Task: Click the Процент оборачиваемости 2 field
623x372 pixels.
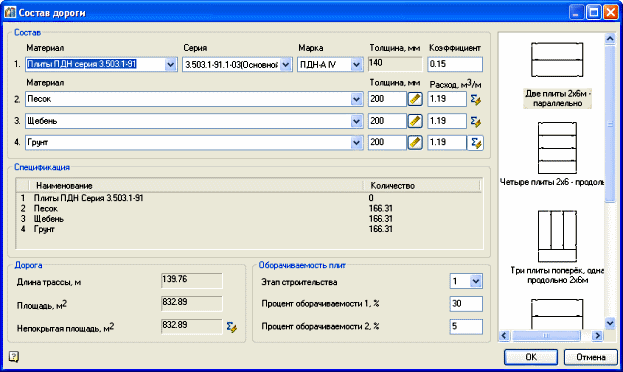Action: [466, 327]
